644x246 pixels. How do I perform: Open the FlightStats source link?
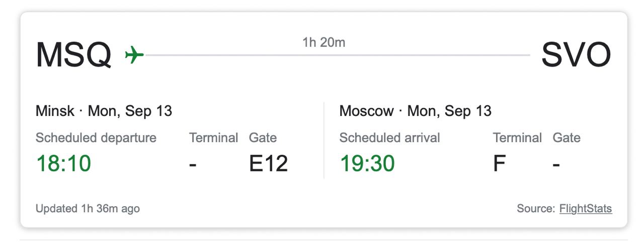coord(585,209)
